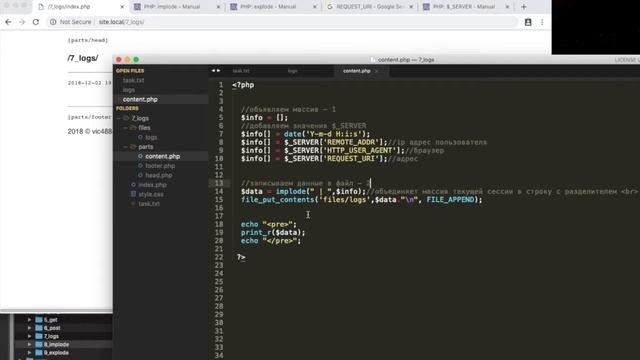Open Chrome three-dot menu
Screen dimensions: 640x360
(x=542, y=22)
